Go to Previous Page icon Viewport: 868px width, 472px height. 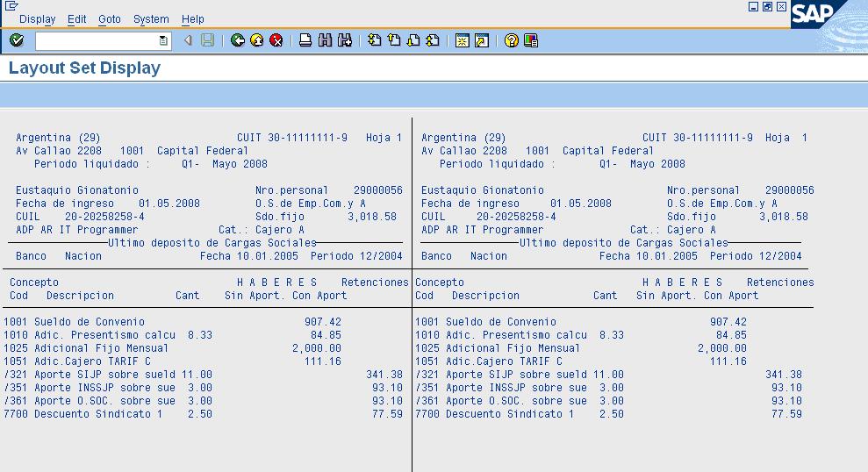pyautogui.click(x=394, y=40)
